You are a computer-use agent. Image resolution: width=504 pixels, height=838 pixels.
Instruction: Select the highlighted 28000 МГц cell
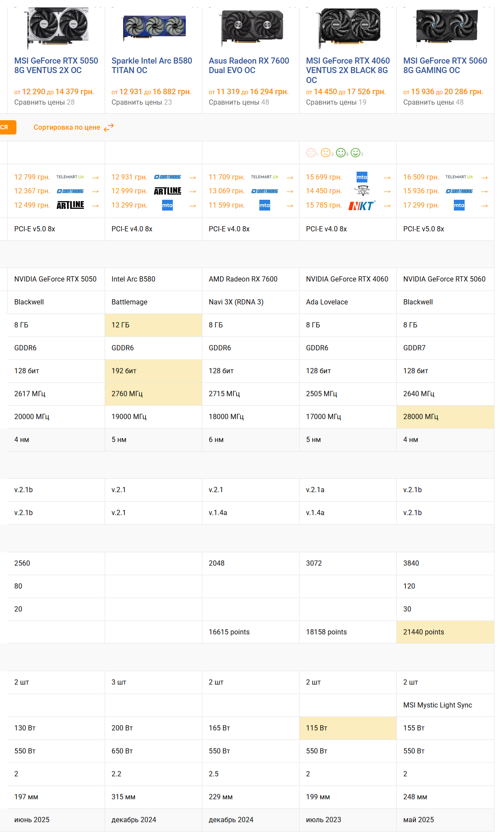(x=445, y=417)
